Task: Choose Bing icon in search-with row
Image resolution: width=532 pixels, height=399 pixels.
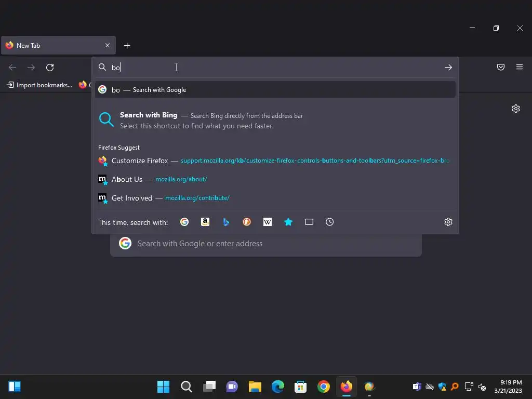Action: pyautogui.click(x=226, y=222)
